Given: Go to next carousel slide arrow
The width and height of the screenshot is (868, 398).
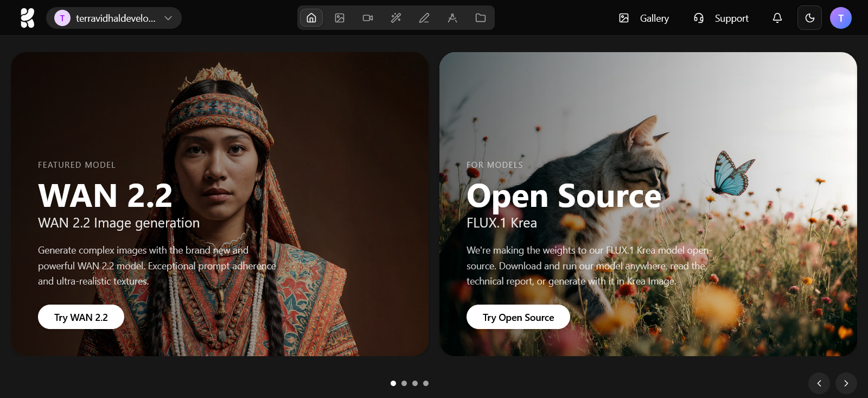Looking at the screenshot, I should [x=846, y=383].
